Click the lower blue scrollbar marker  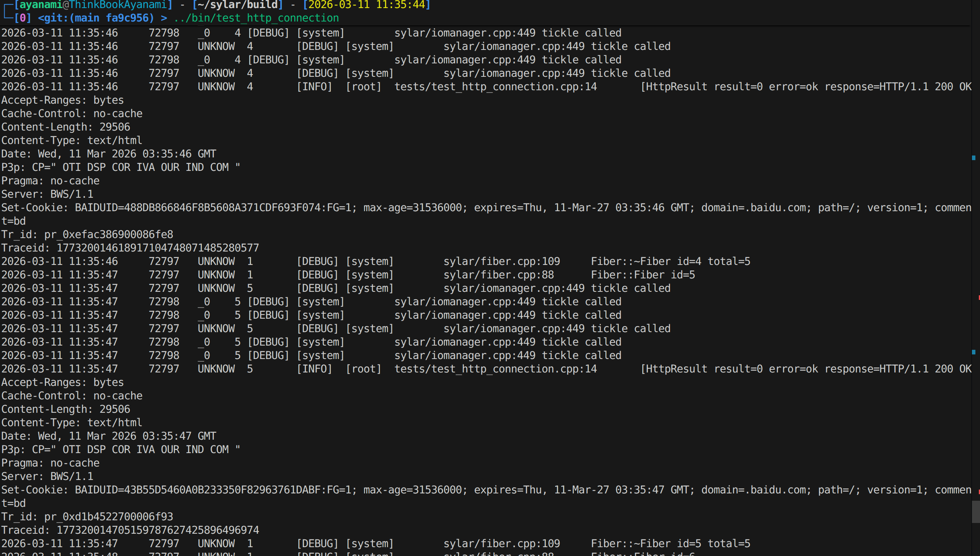[973, 352]
